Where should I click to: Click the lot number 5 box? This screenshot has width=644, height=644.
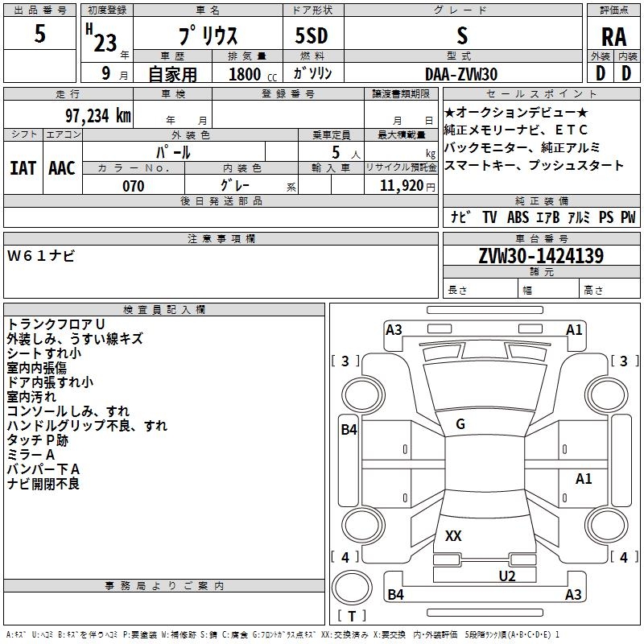click(x=40, y=34)
